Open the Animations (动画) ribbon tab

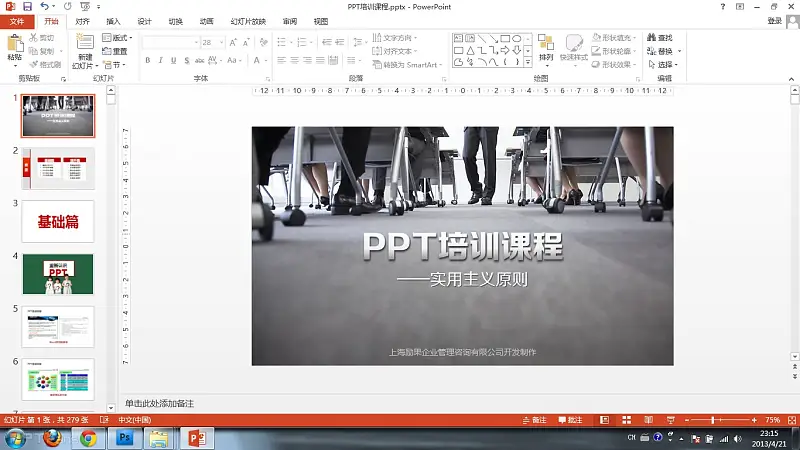[x=205, y=21]
